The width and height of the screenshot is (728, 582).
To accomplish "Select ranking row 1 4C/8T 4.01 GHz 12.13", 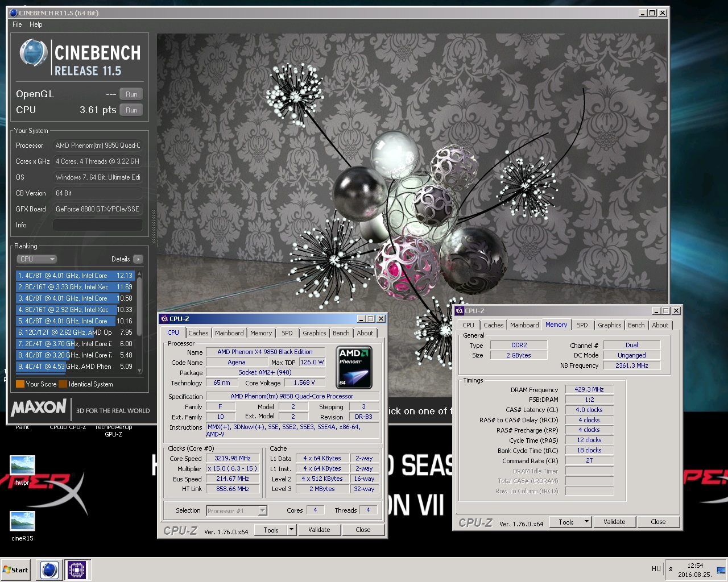I will click(75, 276).
